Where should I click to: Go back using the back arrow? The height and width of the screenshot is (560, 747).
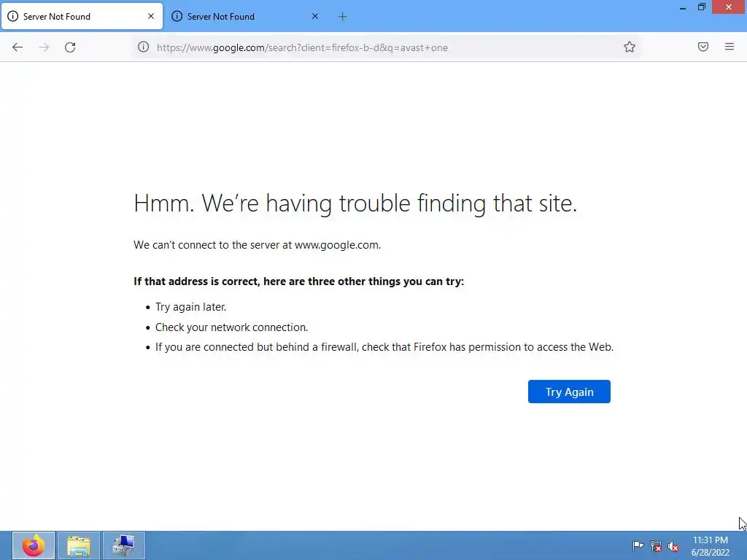[x=18, y=47]
